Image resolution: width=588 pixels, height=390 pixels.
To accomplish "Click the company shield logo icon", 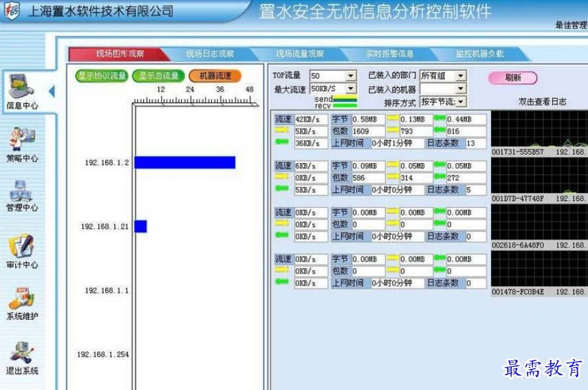I will pyautogui.click(x=12, y=10).
